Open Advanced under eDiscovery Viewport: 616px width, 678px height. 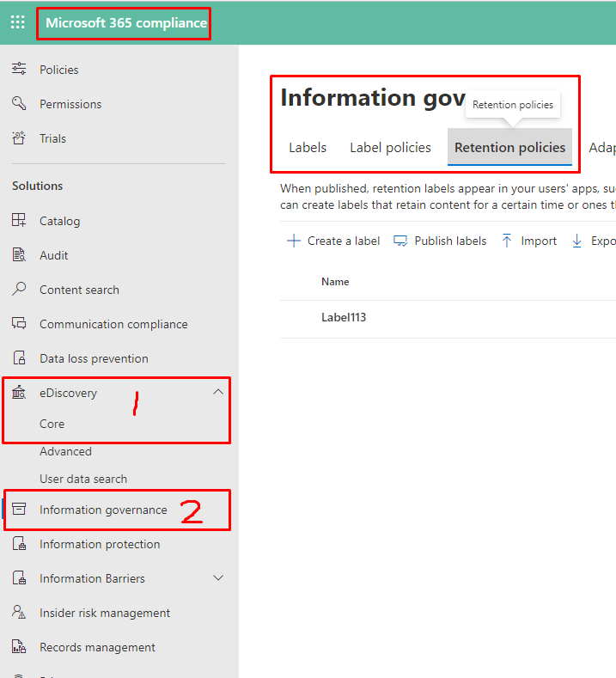(x=65, y=451)
